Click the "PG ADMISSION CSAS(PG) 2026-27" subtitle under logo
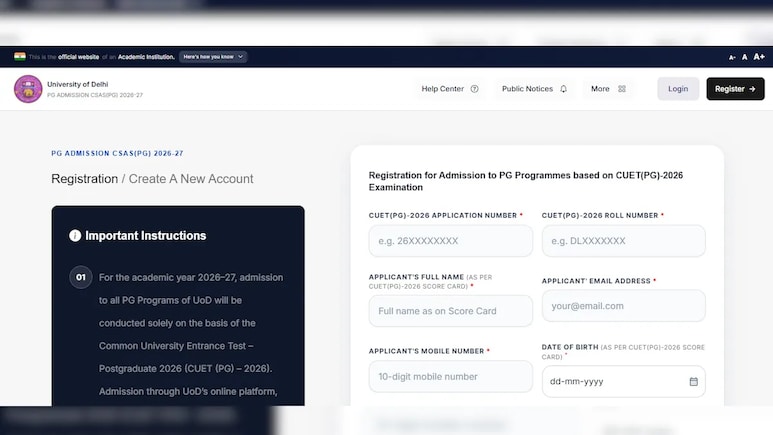773x435 pixels. pyautogui.click(x=95, y=95)
